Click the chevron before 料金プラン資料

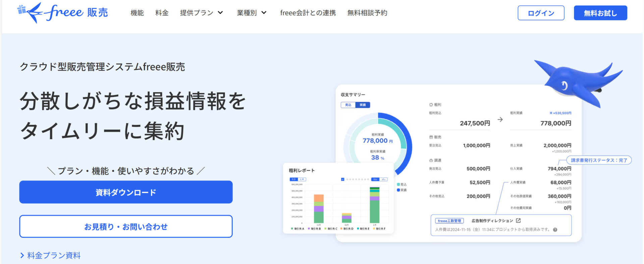tap(22, 255)
